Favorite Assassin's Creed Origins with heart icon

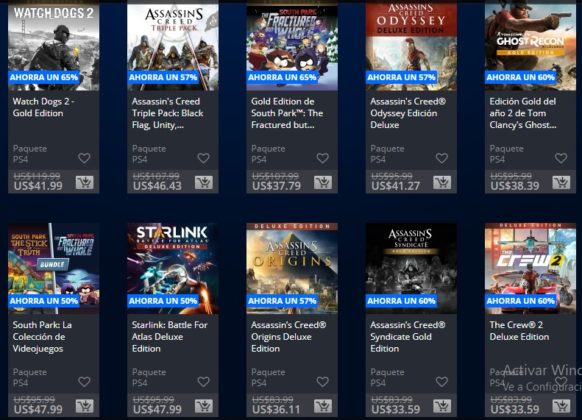tap(323, 381)
